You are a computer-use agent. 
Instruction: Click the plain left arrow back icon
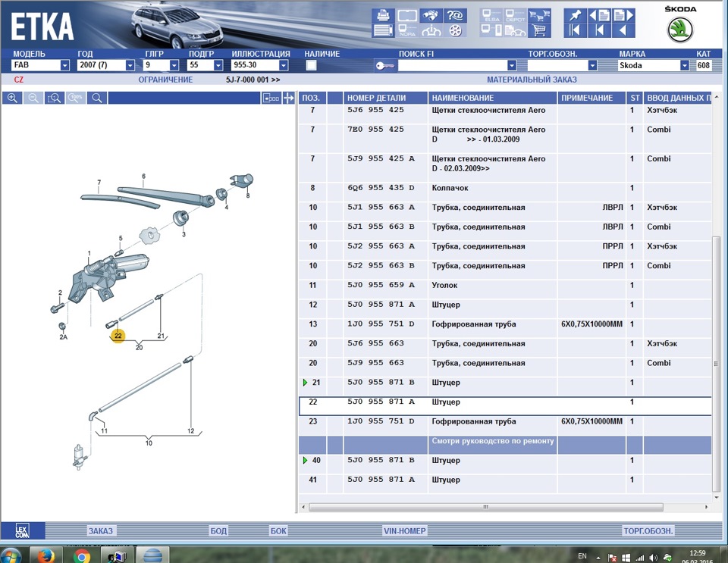coord(623,30)
